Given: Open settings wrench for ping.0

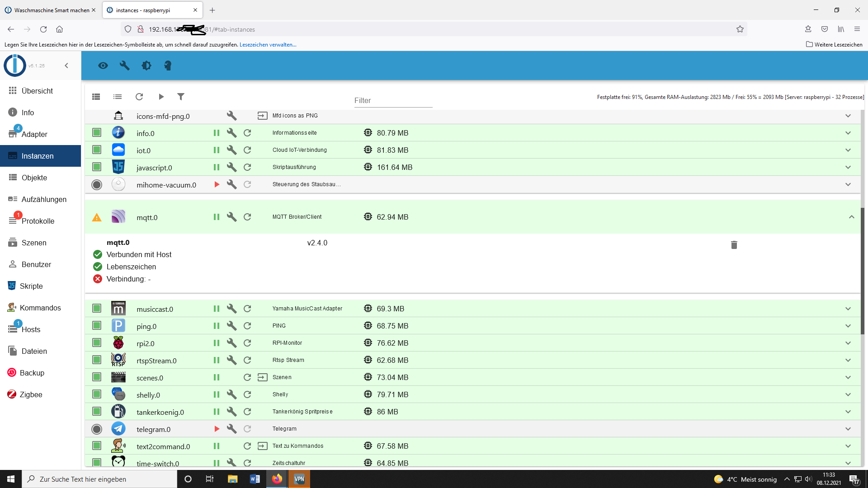Looking at the screenshot, I should pos(232,326).
